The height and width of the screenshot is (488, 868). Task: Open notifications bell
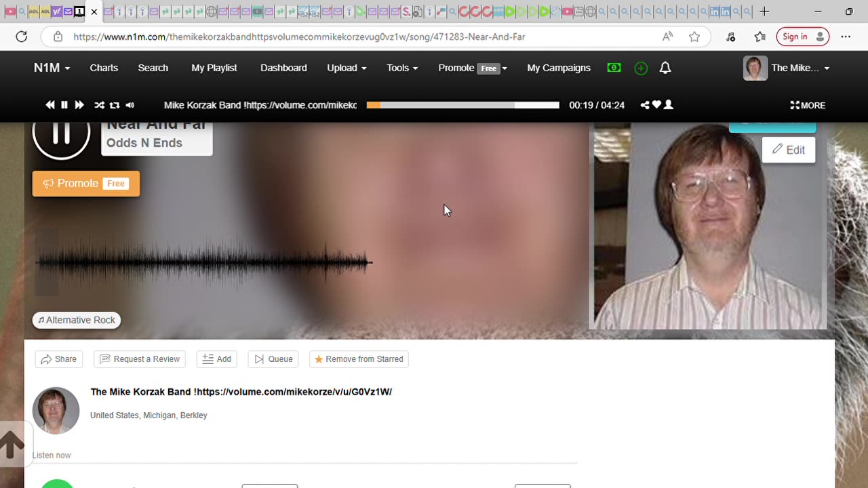click(x=665, y=68)
